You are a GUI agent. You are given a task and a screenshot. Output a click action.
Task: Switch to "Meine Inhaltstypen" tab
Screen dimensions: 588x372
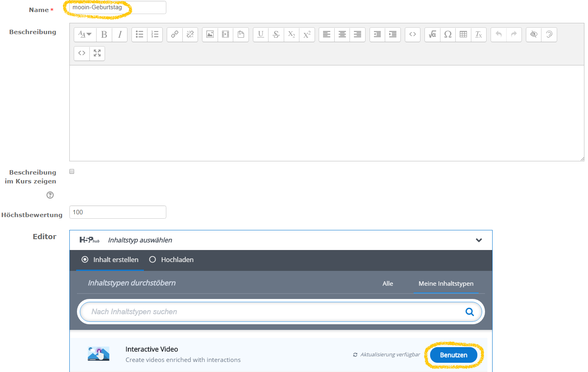click(446, 283)
